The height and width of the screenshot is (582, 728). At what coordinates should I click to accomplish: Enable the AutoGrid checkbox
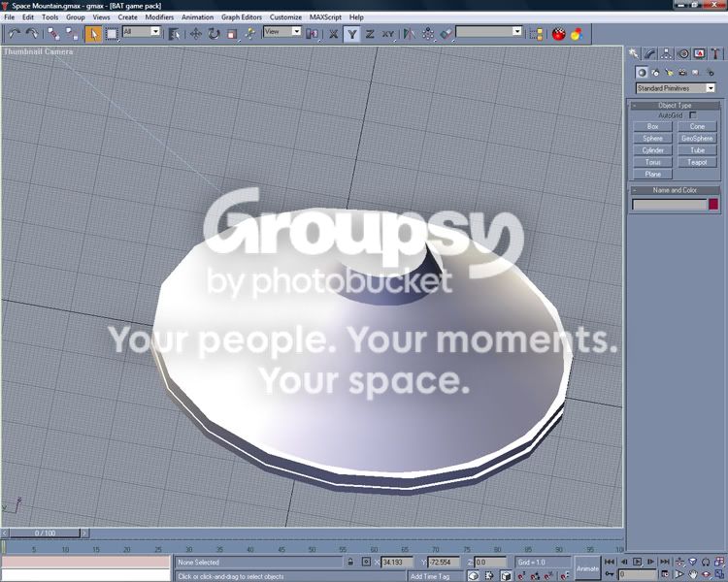[x=693, y=115]
